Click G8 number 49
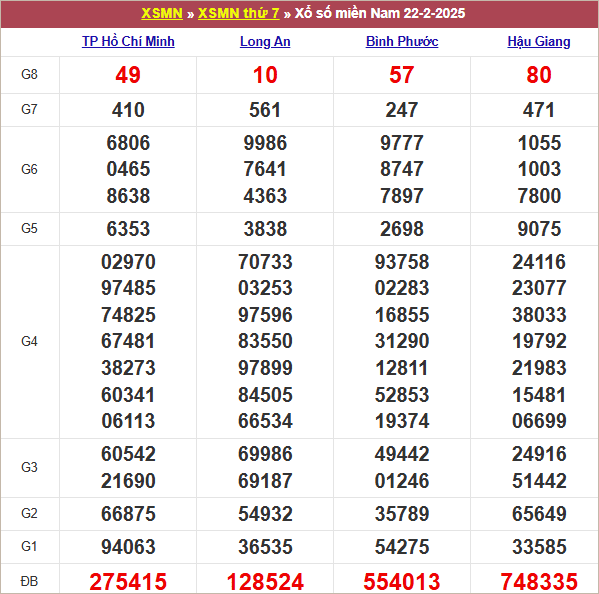The height and width of the screenshot is (594, 599). (x=128, y=75)
